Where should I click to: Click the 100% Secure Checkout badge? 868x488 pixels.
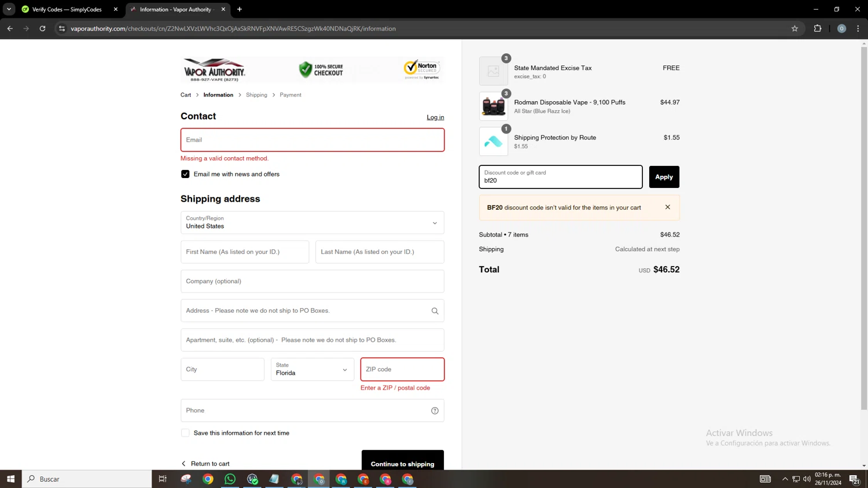pyautogui.click(x=321, y=70)
